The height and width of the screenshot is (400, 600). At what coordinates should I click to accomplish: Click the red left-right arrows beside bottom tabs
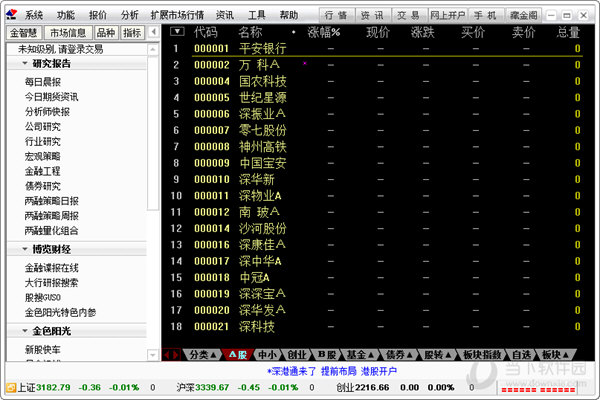point(171,355)
